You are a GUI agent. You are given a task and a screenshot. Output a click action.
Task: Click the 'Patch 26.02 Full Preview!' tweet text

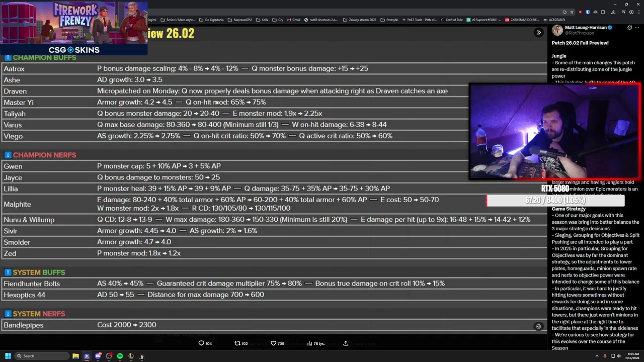click(x=580, y=43)
